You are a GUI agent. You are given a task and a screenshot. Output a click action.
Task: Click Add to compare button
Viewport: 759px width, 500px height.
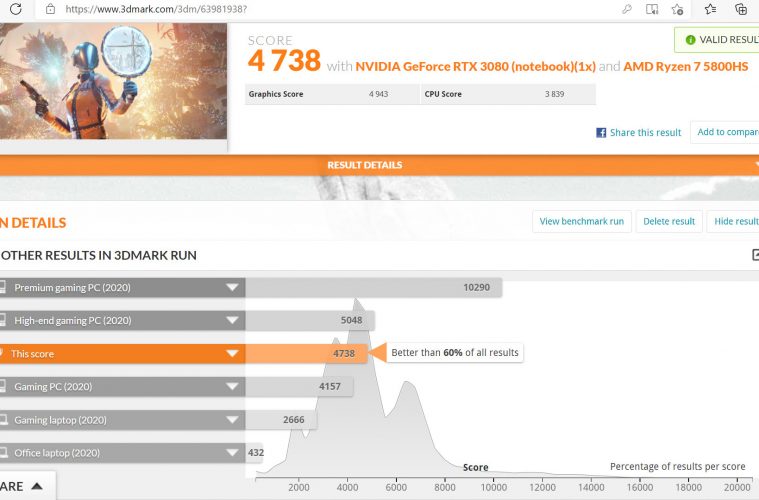725,132
